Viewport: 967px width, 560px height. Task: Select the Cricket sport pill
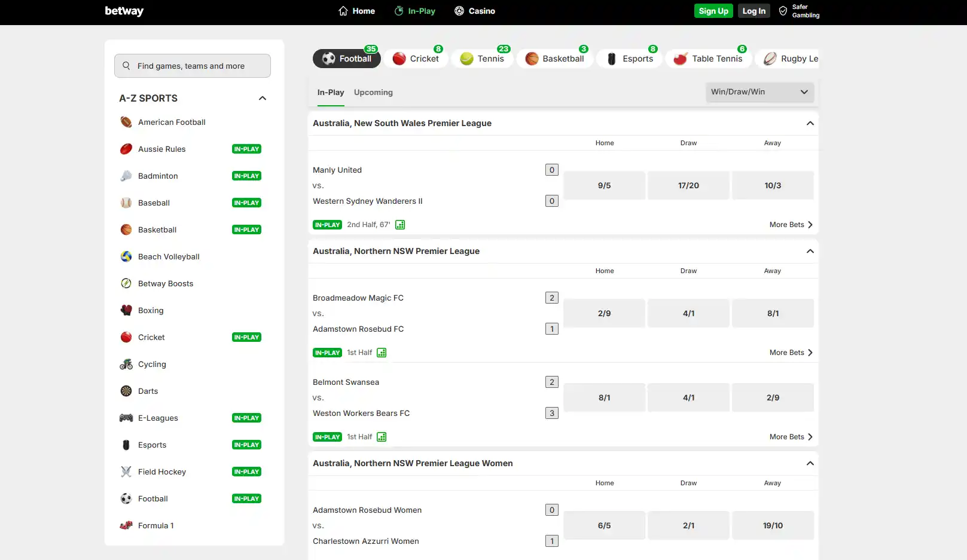(416, 59)
